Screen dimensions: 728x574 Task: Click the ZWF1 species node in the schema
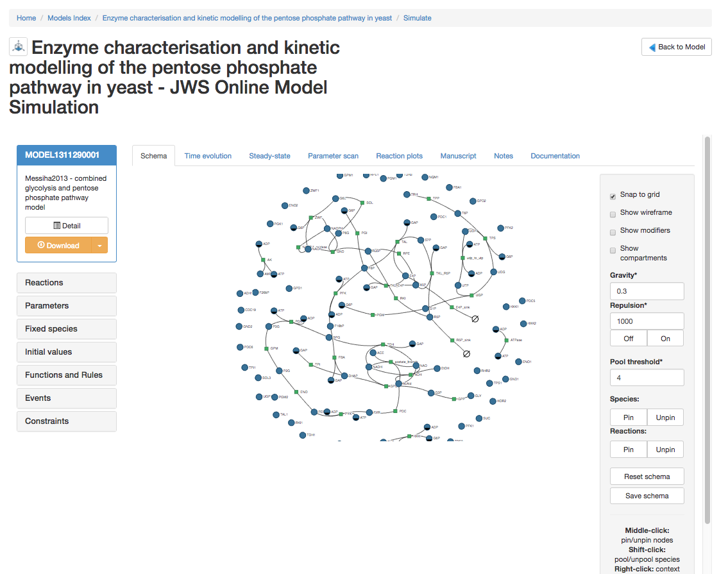(x=306, y=190)
